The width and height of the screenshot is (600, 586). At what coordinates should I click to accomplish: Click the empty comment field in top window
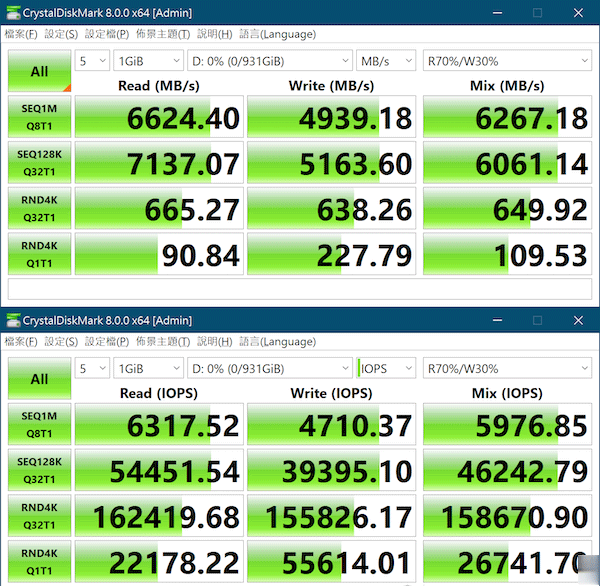point(300,289)
